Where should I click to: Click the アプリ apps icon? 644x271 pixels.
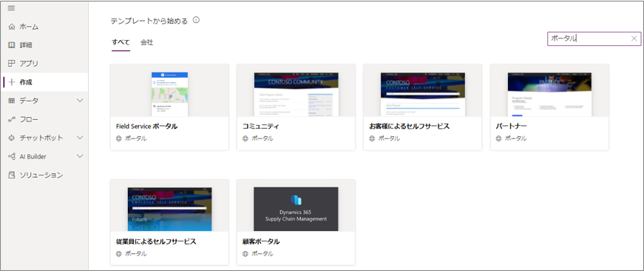point(12,64)
